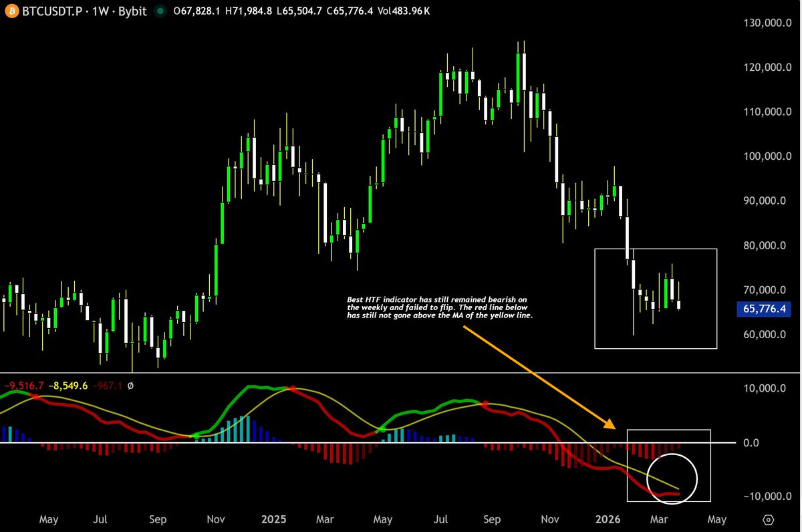
Task: Click the 2025 time axis label
Action: (x=273, y=519)
